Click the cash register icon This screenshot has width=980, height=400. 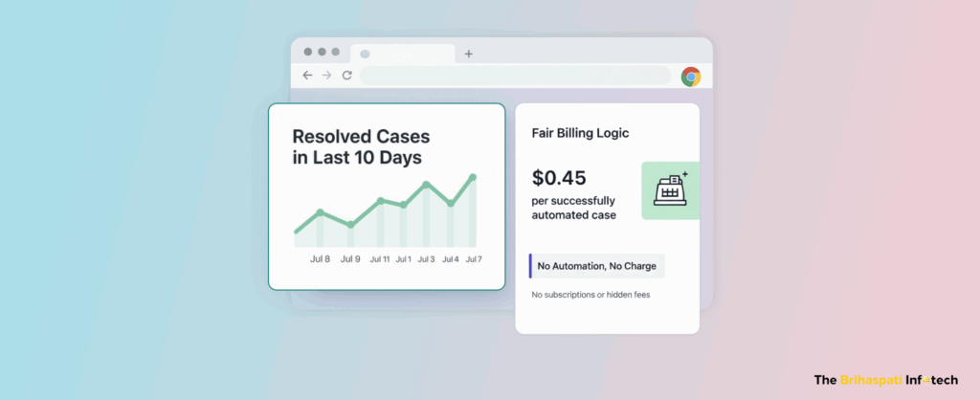point(671,190)
